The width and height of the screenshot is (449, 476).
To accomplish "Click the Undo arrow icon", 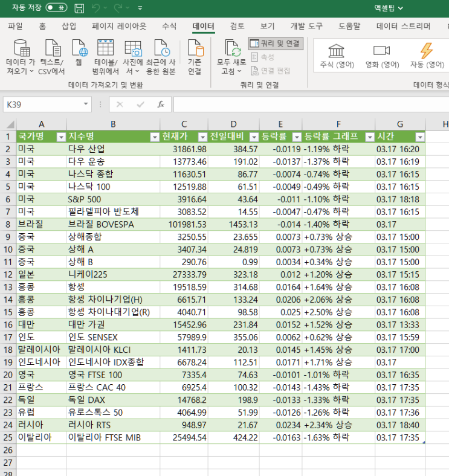I will 95,8.
